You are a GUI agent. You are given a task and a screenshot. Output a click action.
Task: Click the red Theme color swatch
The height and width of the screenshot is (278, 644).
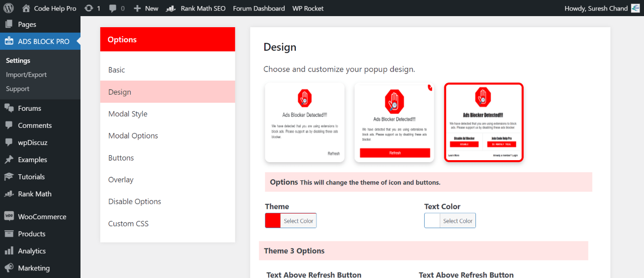click(273, 221)
